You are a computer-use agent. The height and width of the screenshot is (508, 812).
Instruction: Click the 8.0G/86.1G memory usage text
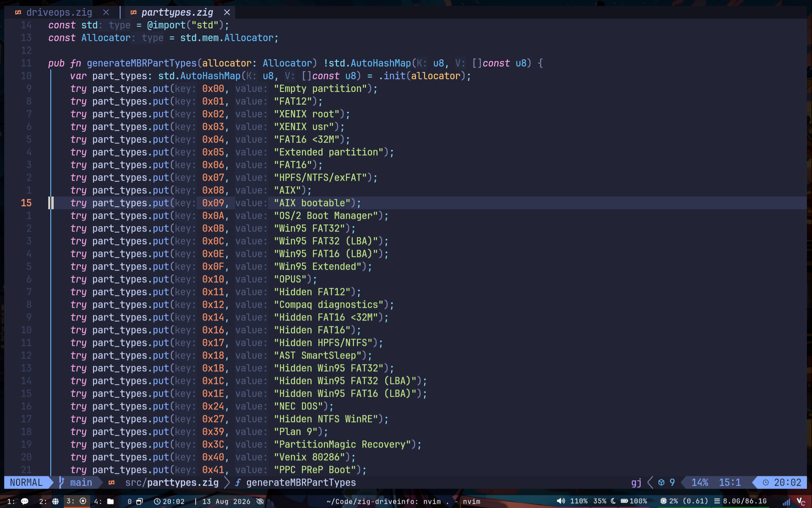pyautogui.click(x=745, y=501)
